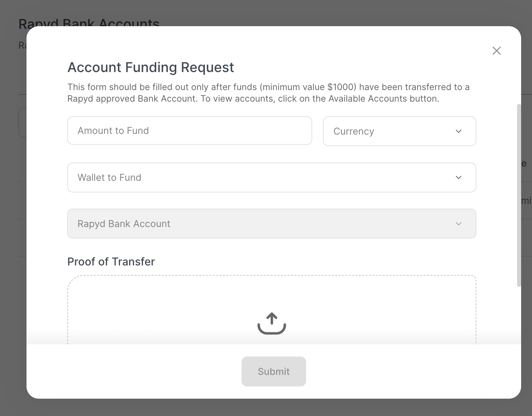Close the Account Funding Request dialog
The width and height of the screenshot is (532, 416).
coord(496,51)
